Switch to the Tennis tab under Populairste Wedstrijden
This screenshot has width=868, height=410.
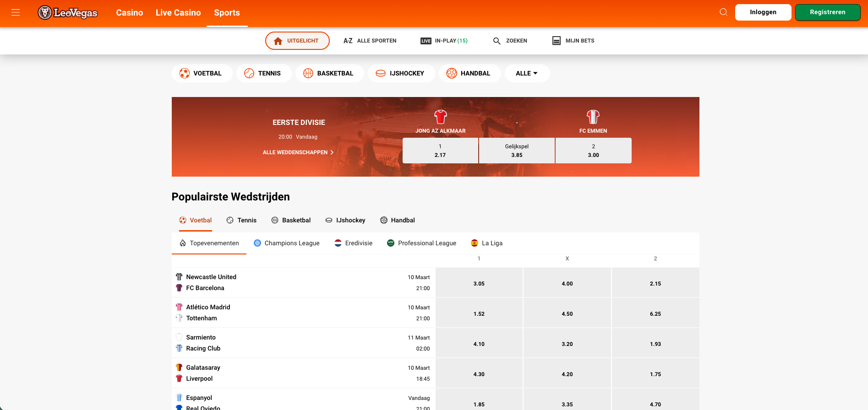tap(241, 220)
